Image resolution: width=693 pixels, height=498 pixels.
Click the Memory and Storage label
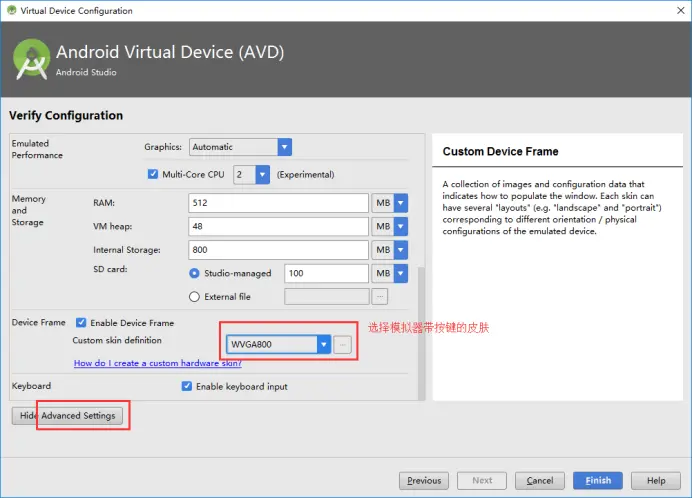[x=28, y=210]
